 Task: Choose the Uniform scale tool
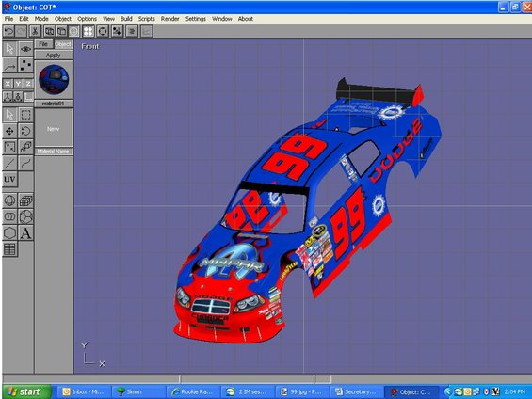[25, 147]
